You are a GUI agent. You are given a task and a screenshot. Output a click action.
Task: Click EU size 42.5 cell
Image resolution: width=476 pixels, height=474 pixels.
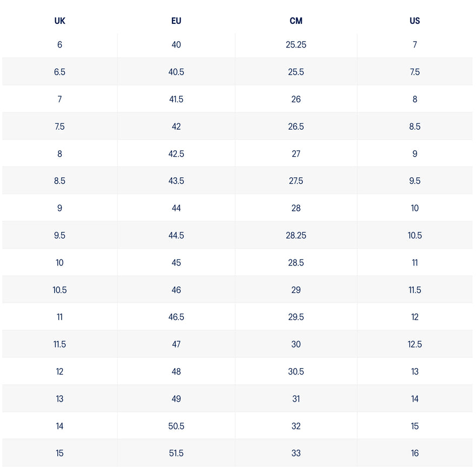click(176, 154)
